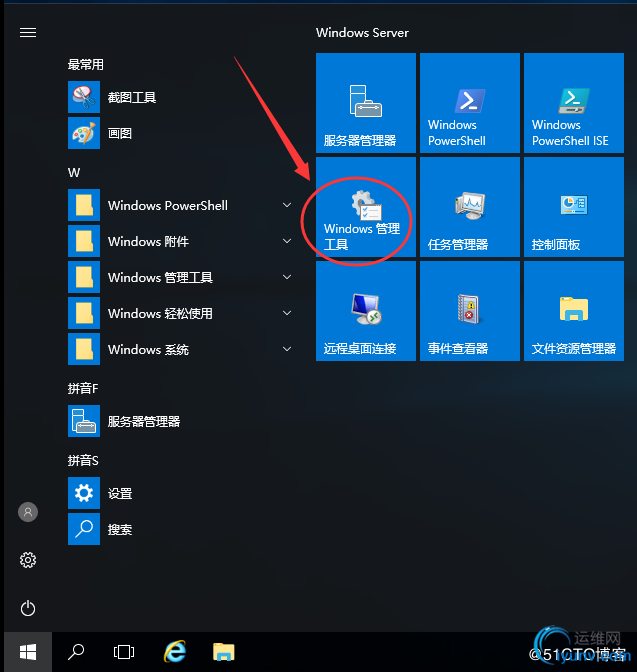637x672 pixels.
Task: Start the 远程桌面连接 tile
Action: pyautogui.click(x=366, y=311)
